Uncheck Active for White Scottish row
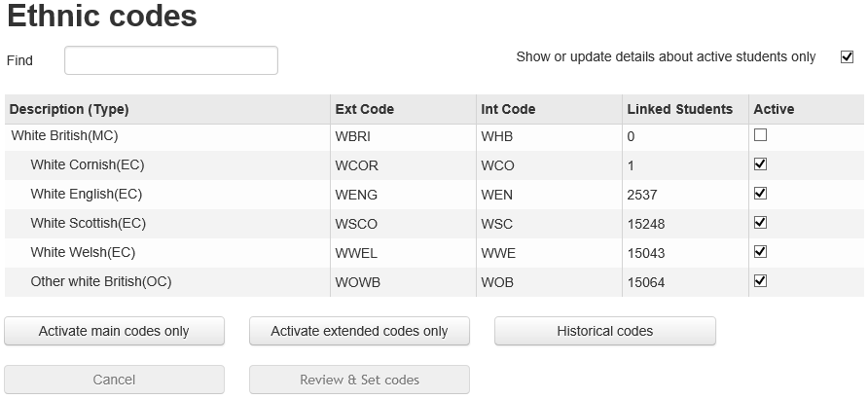The height and width of the screenshot is (399, 868). click(x=761, y=223)
